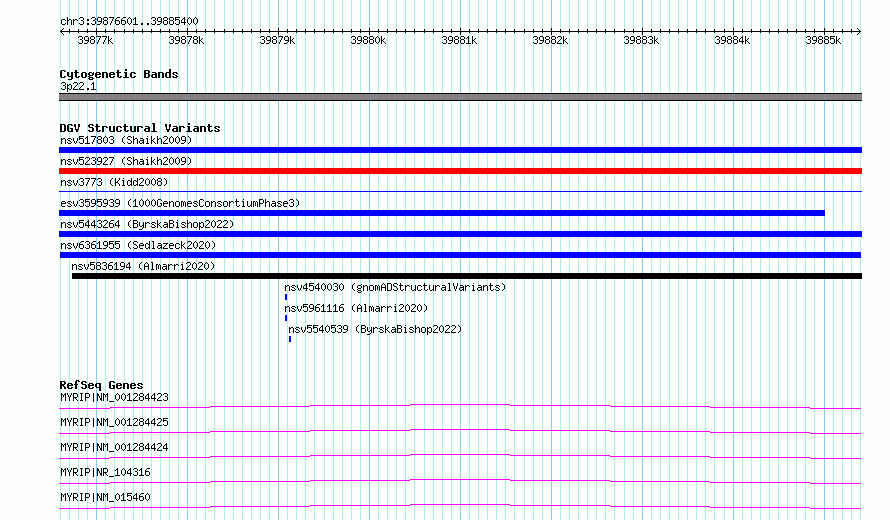This screenshot has height=520, width=890.
Task: Open nsv523927 (Shaikh2009) variant label
Action: [x=126, y=161]
